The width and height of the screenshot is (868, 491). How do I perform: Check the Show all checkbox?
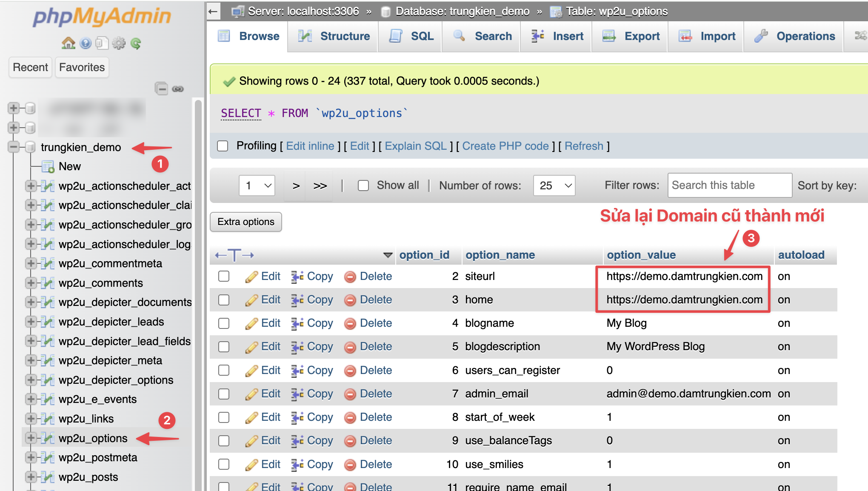click(363, 186)
